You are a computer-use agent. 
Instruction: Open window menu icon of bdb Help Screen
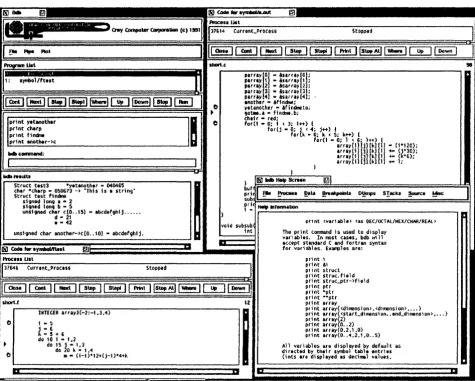pyautogui.click(x=260, y=180)
